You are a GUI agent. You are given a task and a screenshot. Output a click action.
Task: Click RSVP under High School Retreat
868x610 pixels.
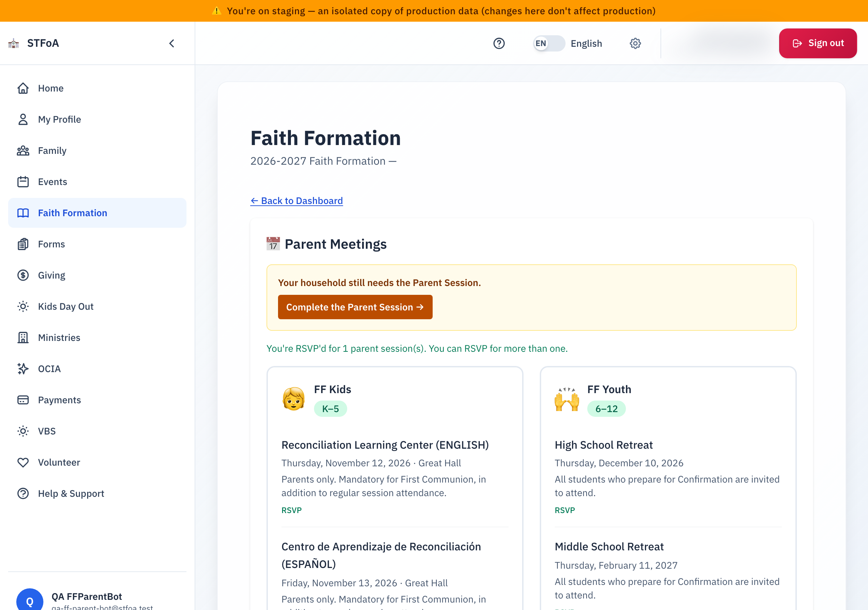[x=565, y=510]
